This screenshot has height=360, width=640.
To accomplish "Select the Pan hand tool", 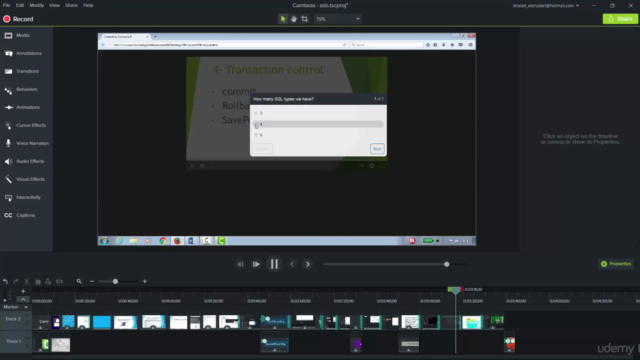I will (293, 19).
